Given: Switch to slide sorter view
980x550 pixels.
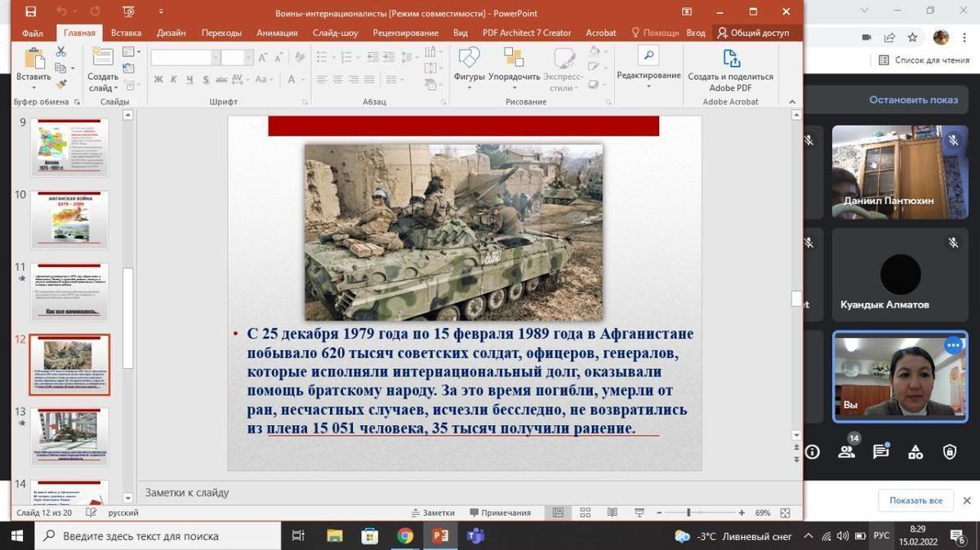Looking at the screenshot, I should [585, 512].
